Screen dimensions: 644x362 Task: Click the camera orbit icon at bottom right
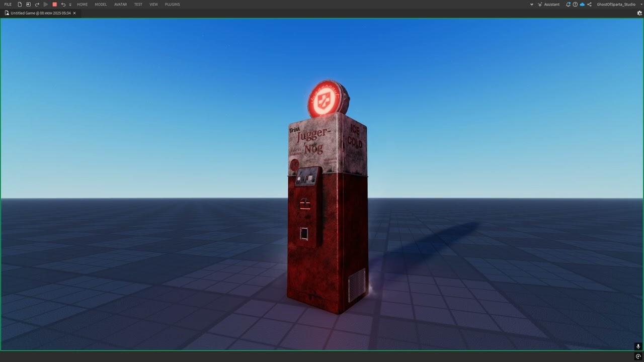[638, 356]
